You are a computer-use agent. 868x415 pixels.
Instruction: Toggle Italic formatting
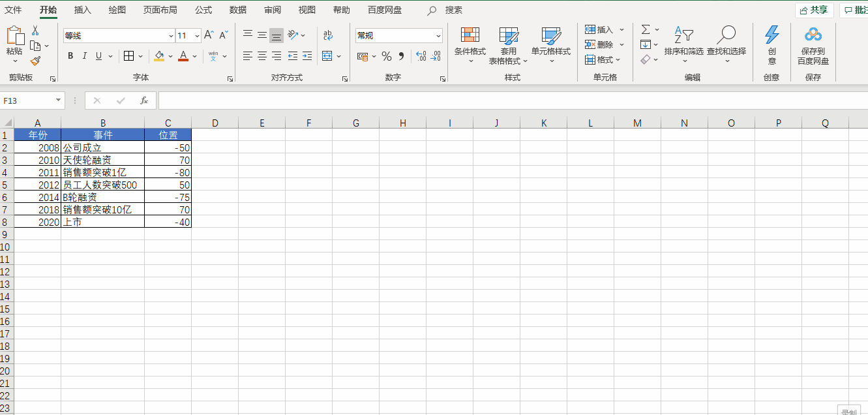pos(85,56)
